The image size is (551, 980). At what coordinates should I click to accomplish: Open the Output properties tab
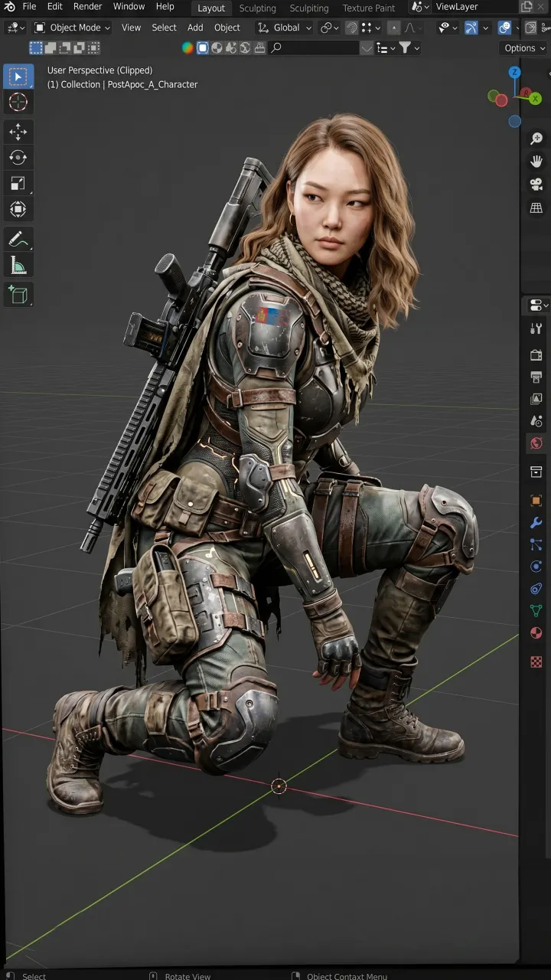click(536, 377)
